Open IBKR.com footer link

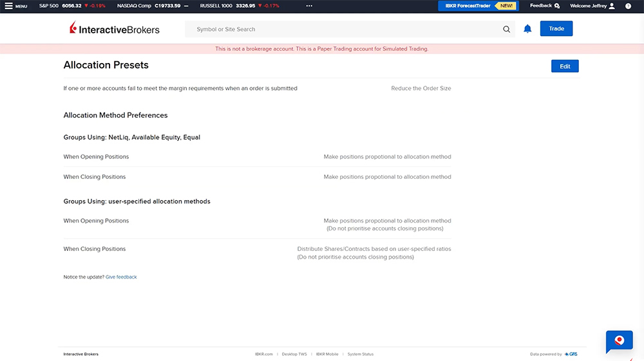tap(263, 354)
